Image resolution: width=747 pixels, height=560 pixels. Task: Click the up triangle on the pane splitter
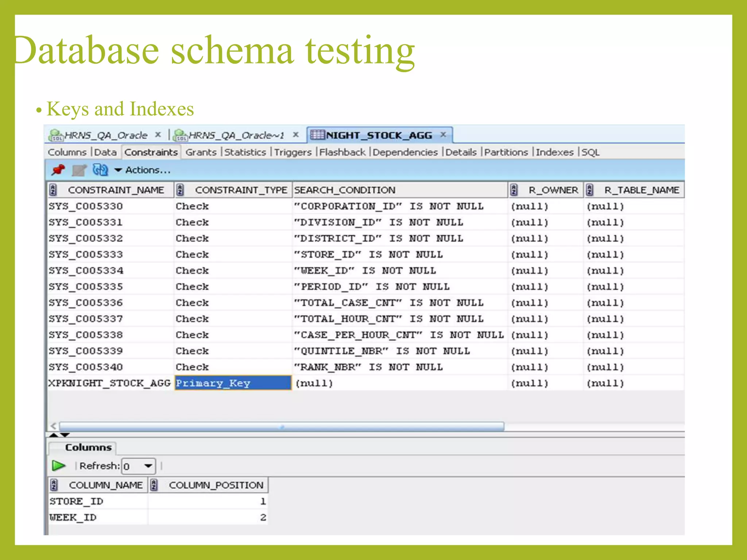[54, 435]
